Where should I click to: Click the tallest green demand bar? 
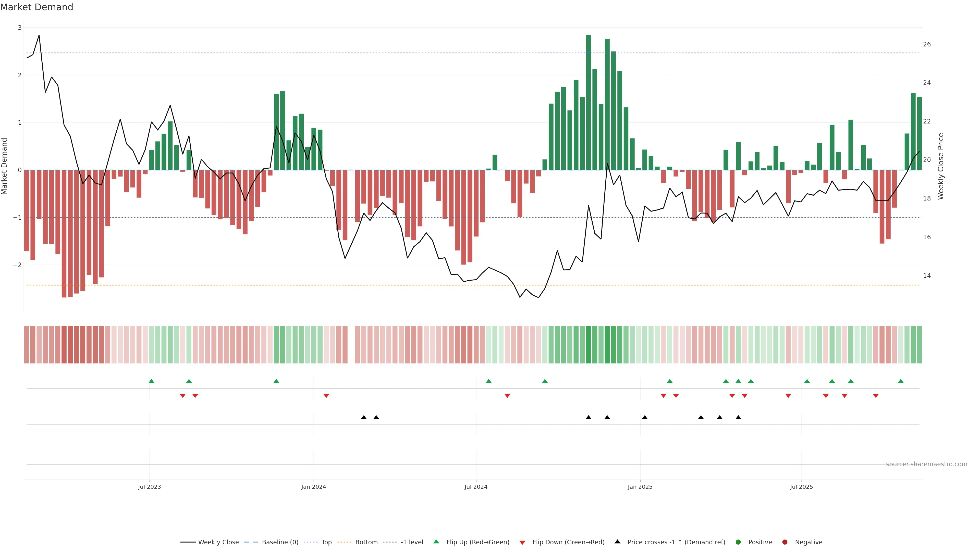coord(589,103)
